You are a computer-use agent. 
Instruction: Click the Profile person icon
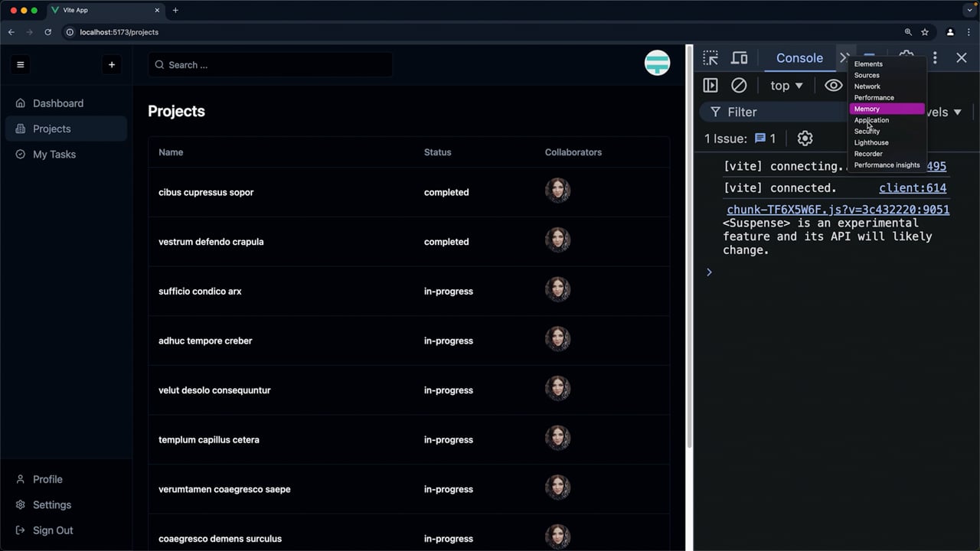coord(21,479)
